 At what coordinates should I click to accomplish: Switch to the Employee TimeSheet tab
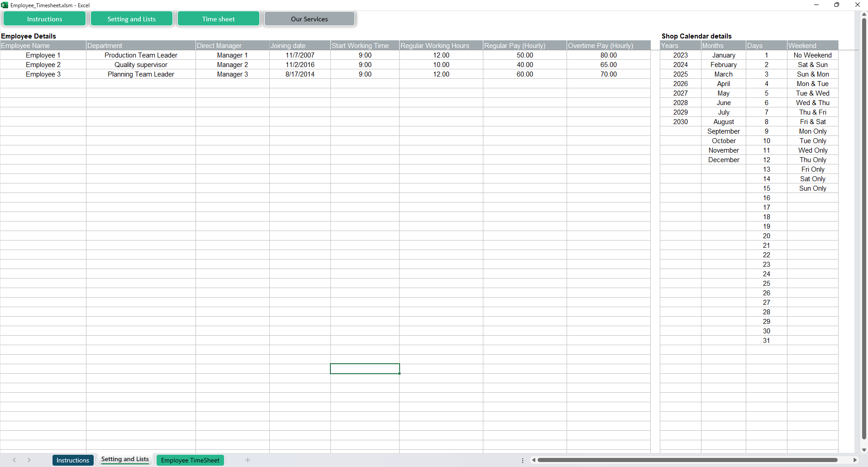click(x=190, y=460)
